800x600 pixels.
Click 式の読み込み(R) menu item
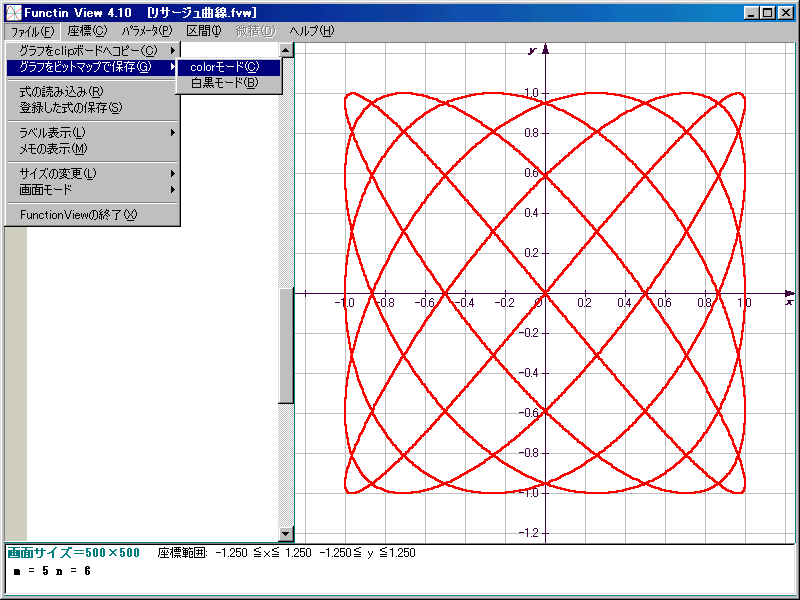pyautogui.click(x=93, y=92)
